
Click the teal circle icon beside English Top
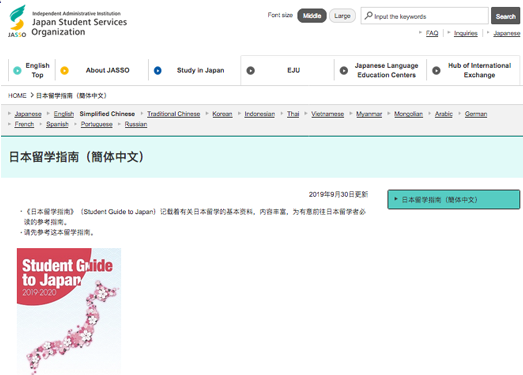[x=17, y=70]
